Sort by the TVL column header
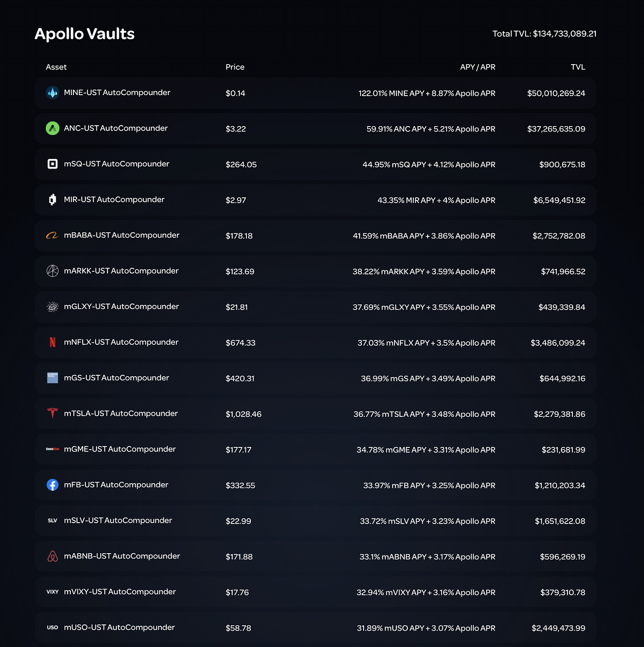This screenshot has width=644, height=647. [578, 67]
